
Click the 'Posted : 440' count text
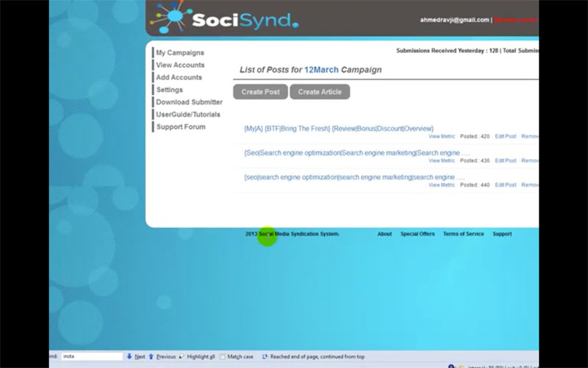point(475,185)
